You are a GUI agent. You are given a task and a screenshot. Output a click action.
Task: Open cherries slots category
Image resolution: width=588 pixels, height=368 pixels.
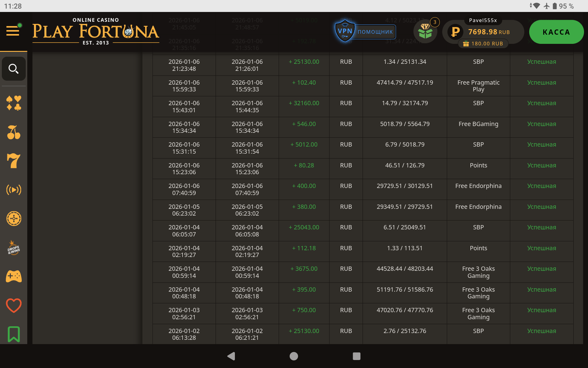[13, 132]
